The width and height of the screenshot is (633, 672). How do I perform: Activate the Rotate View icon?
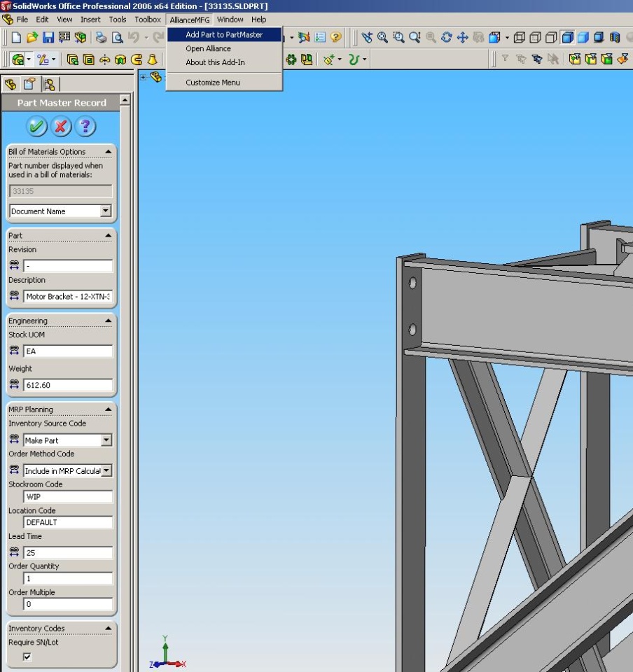point(447,37)
